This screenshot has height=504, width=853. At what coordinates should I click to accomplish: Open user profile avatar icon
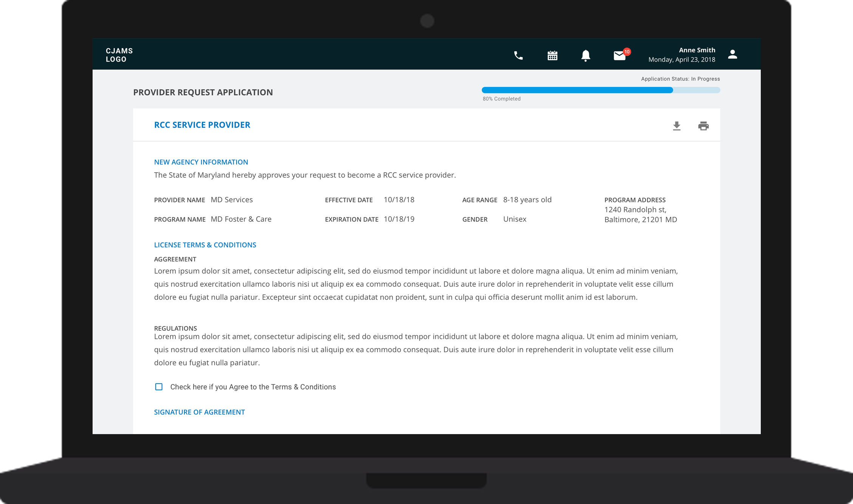pos(732,54)
